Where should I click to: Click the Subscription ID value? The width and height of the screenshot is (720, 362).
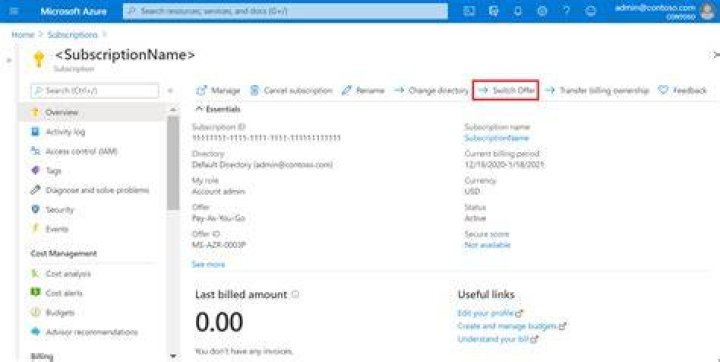point(266,138)
